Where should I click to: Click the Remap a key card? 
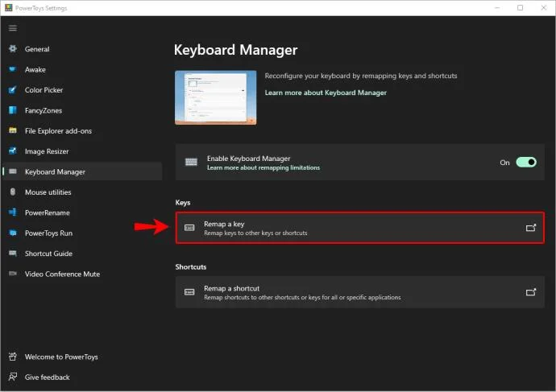pyautogui.click(x=360, y=228)
